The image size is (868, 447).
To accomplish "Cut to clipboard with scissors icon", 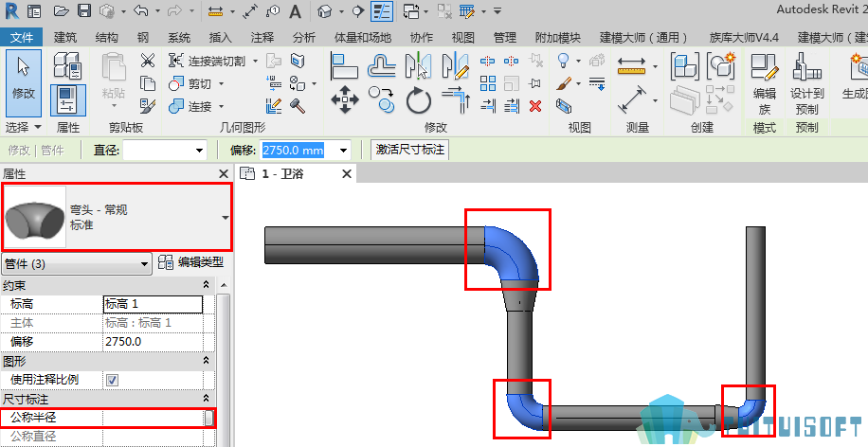I will point(148,60).
